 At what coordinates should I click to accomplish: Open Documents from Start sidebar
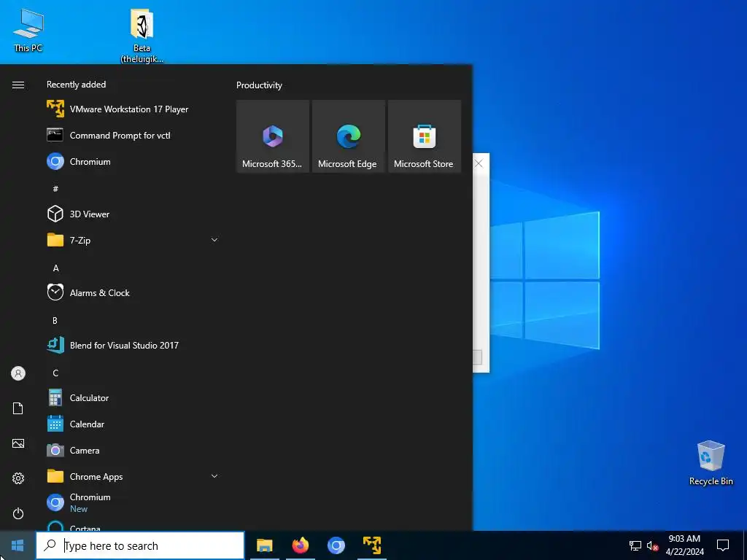(18, 408)
